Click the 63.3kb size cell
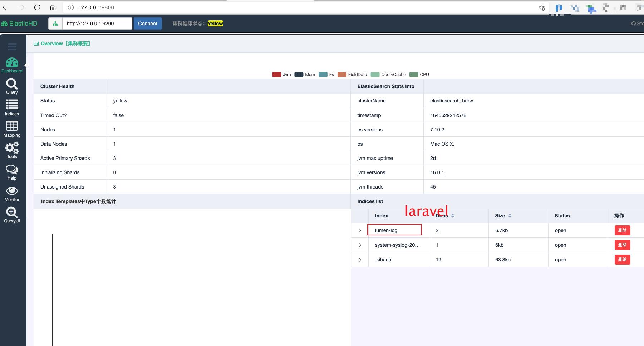The height and width of the screenshot is (346, 644). tap(503, 260)
